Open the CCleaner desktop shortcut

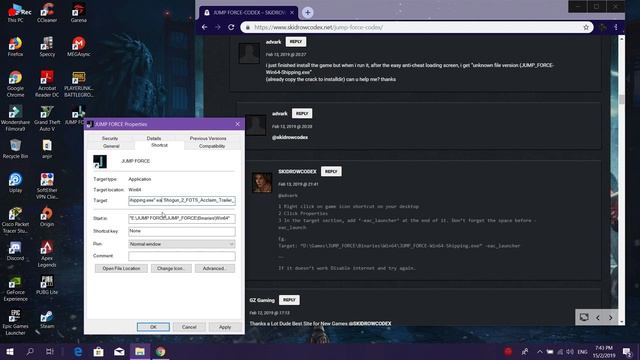[47, 13]
